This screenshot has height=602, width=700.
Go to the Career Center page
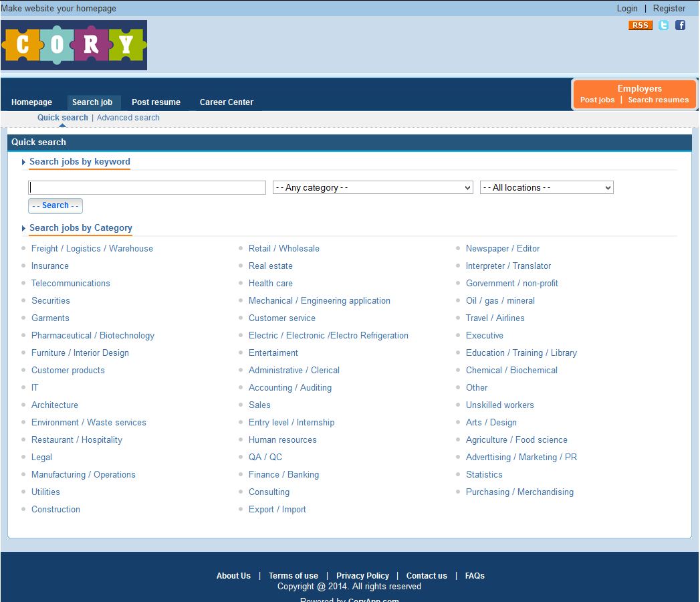(226, 102)
